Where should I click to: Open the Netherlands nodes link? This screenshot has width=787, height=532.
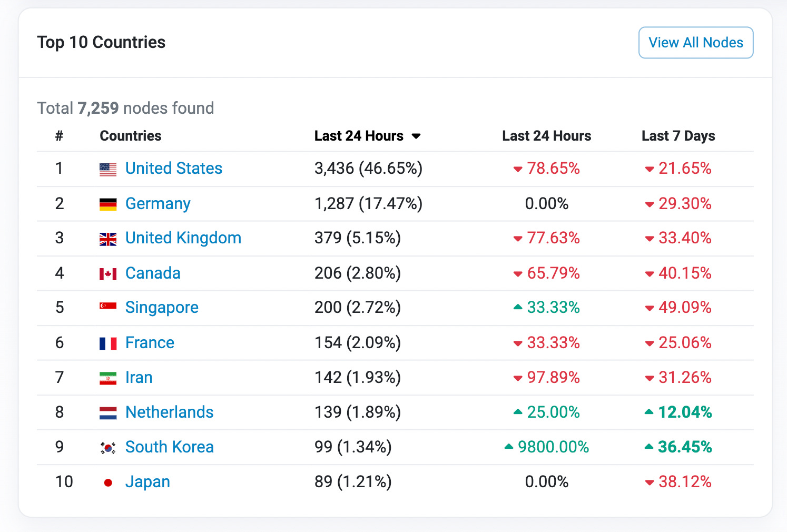[x=170, y=412]
